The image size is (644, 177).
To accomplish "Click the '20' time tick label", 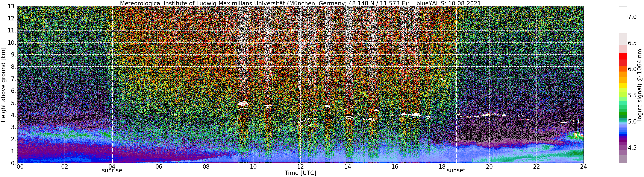I will (489, 166).
